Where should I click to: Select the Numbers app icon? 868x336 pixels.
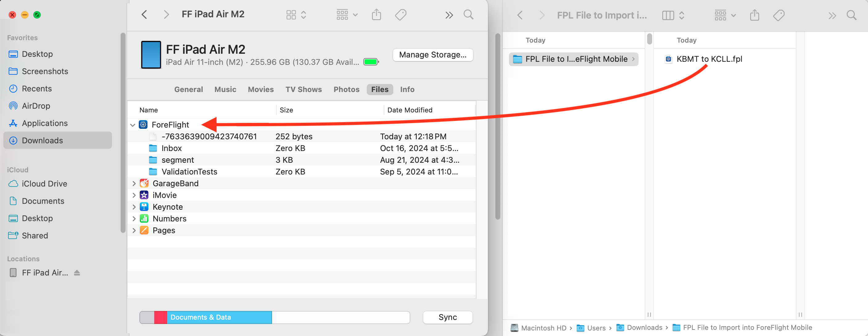pos(144,219)
